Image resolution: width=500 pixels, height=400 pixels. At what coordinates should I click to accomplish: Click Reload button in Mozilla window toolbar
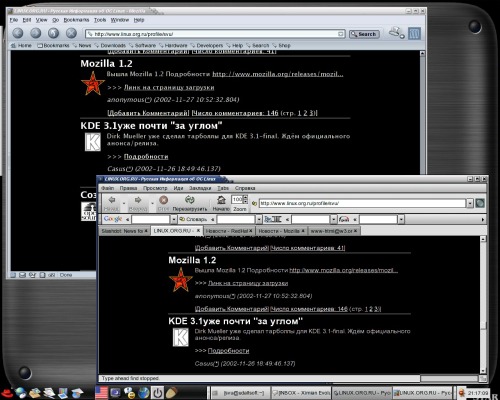[x=53, y=33]
